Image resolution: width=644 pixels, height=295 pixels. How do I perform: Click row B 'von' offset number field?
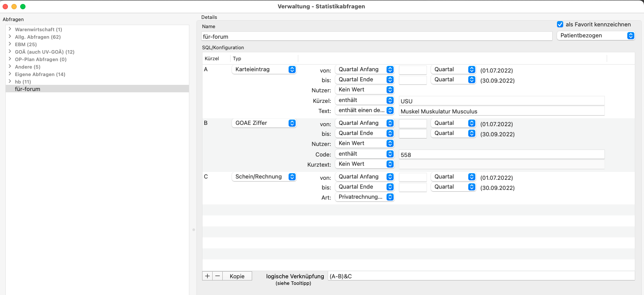[x=413, y=124]
